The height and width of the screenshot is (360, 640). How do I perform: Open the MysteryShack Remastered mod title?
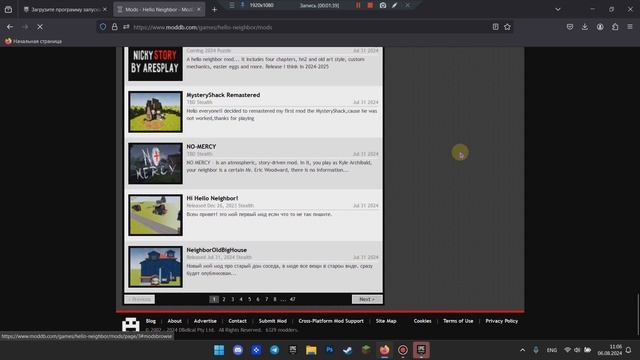coord(223,95)
